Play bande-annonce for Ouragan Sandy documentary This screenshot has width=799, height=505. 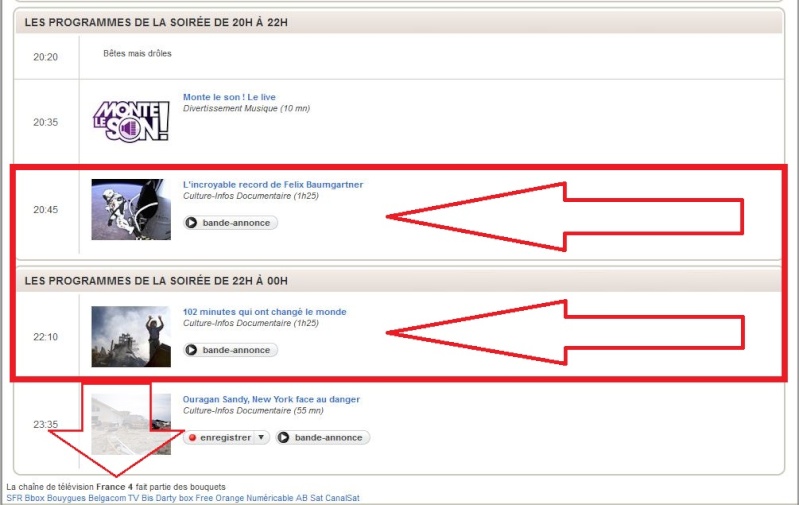pos(323,438)
